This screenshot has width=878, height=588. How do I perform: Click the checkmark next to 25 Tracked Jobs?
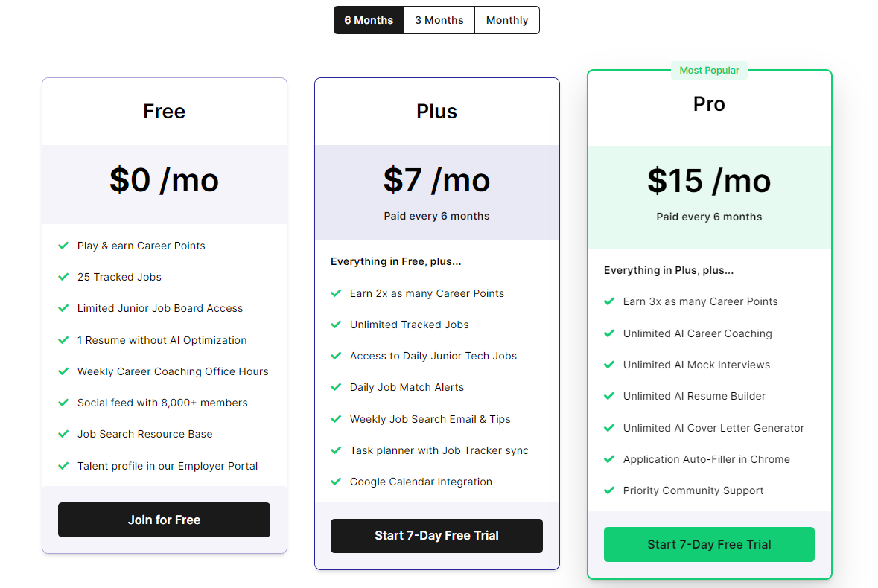(63, 277)
